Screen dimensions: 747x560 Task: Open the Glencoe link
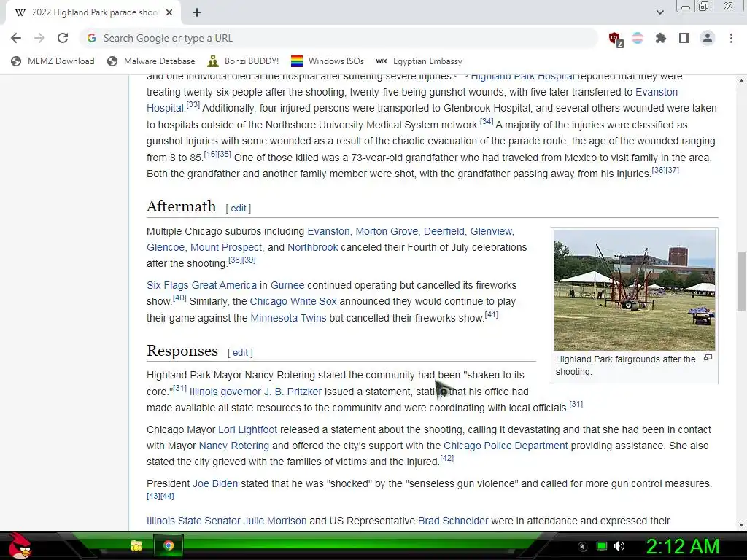(165, 248)
